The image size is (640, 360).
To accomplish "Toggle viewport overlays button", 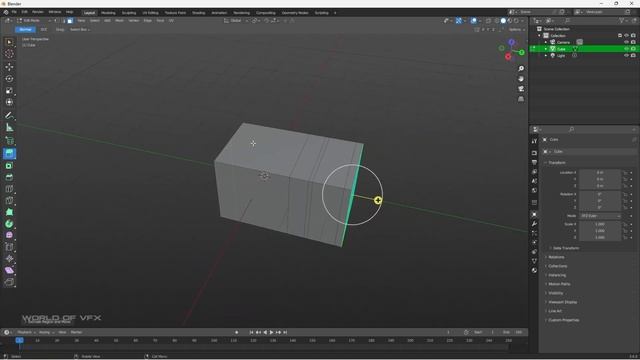I will point(473,20).
